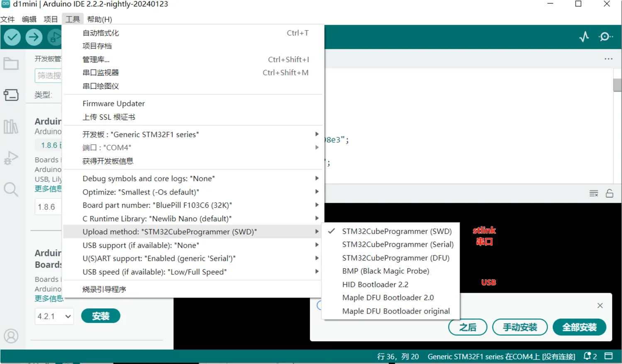Viewport: 622px width, 364px height.
Task: Toggle the output panel lock icon
Action: [609, 194]
